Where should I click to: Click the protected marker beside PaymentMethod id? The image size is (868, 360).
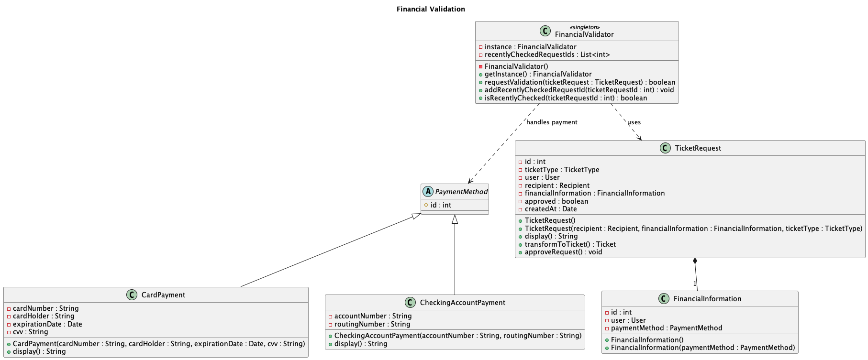click(x=426, y=205)
